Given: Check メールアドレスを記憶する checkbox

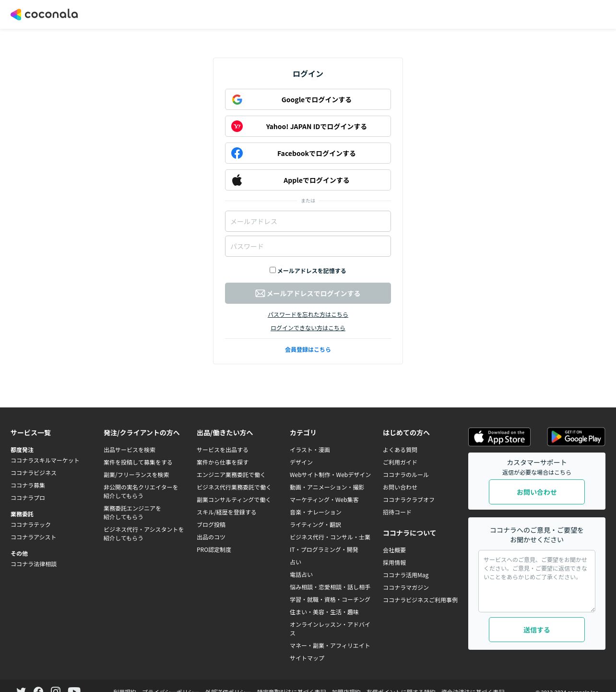Looking at the screenshot, I should point(272,270).
